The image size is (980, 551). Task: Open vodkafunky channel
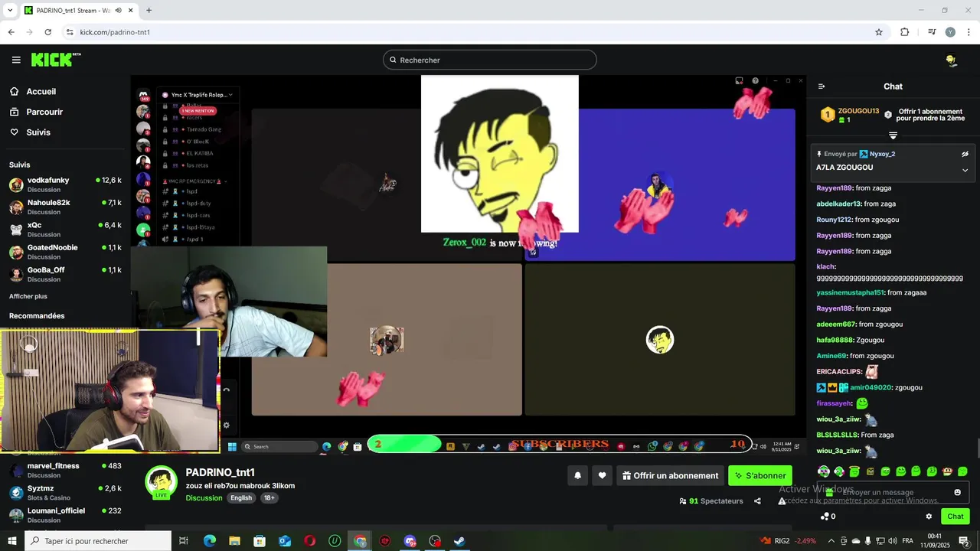tap(65, 184)
